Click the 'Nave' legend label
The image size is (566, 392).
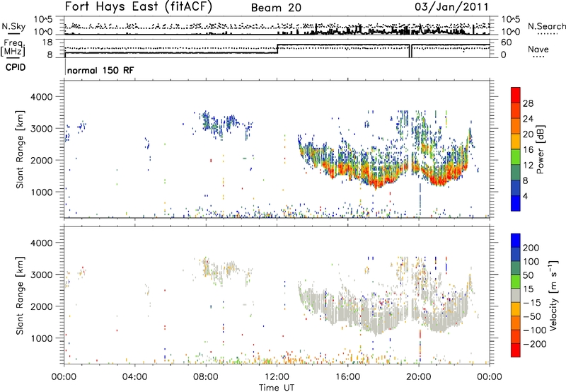tap(538, 49)
